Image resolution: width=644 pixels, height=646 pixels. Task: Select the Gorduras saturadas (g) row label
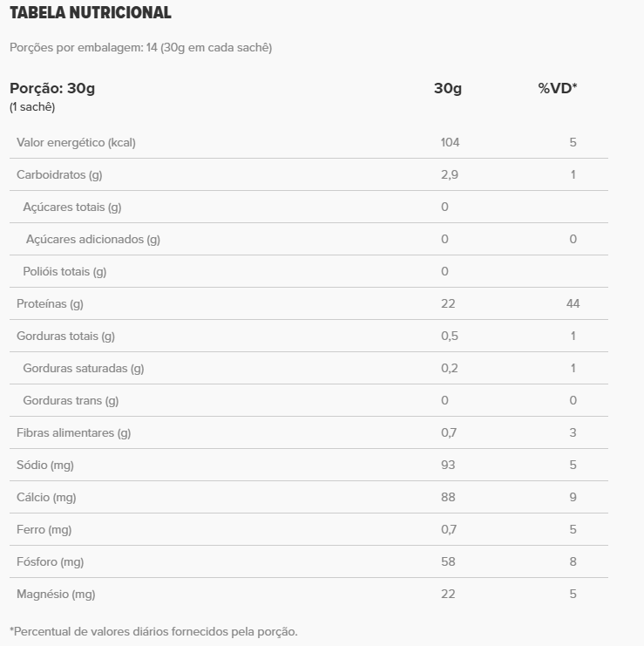coord(84,368)
